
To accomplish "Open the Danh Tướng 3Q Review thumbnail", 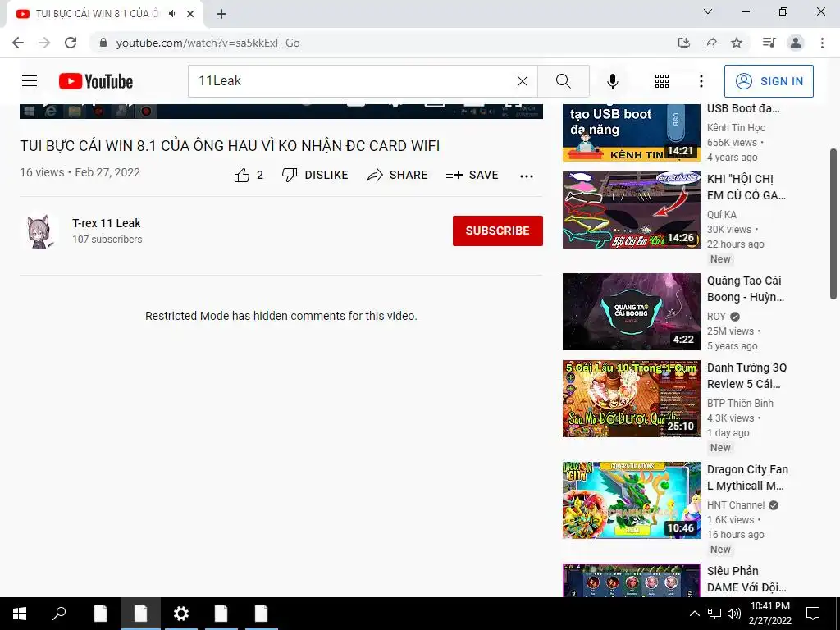I will pos(631,399).
